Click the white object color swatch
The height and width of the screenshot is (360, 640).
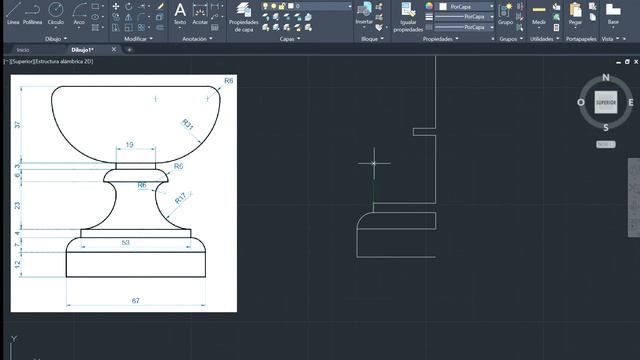(x=443, y=7)
